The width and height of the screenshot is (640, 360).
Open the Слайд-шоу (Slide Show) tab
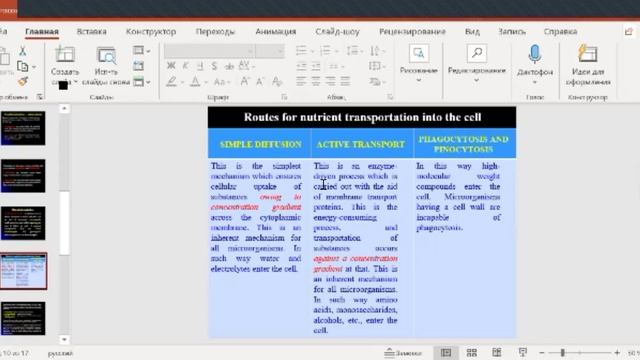pyautogui.click(x=337, y=31)
